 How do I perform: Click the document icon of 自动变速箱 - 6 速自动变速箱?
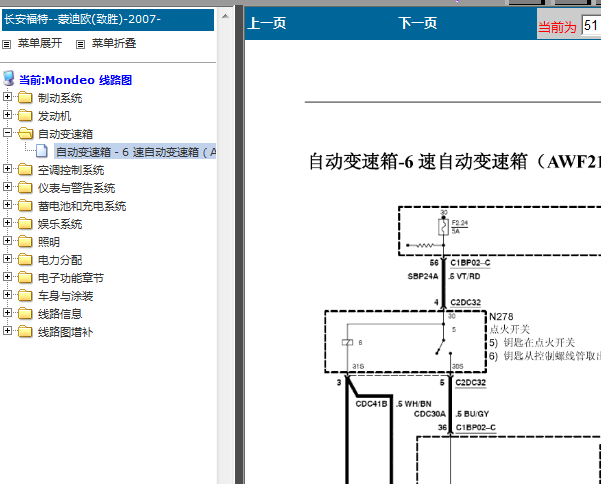click(42, 151)
